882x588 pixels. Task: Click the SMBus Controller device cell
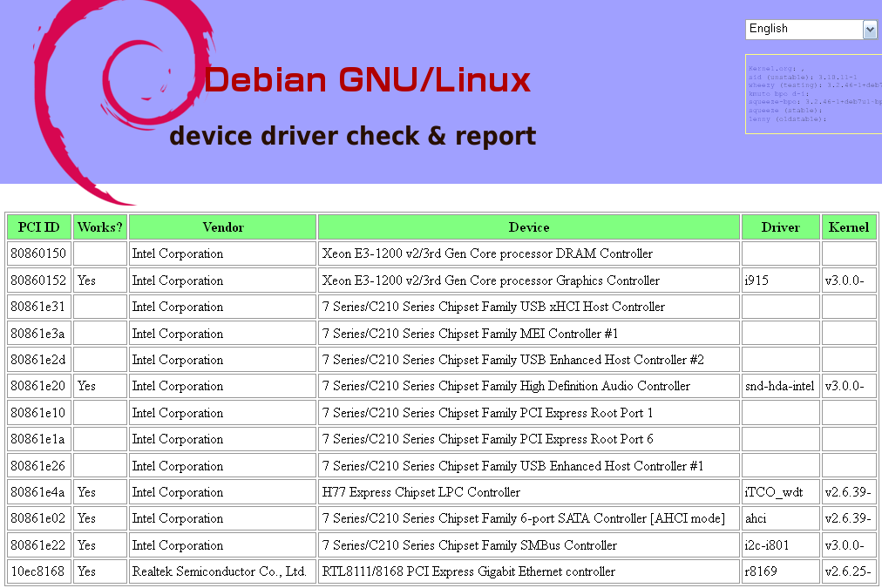[x=529, y=544]
